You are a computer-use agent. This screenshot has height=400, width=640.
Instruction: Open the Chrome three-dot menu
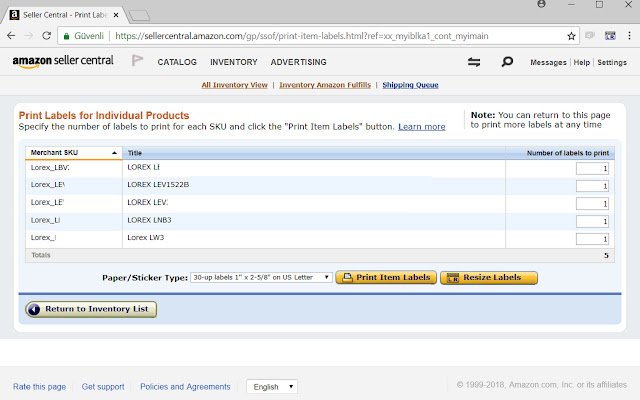click(629, 36)
